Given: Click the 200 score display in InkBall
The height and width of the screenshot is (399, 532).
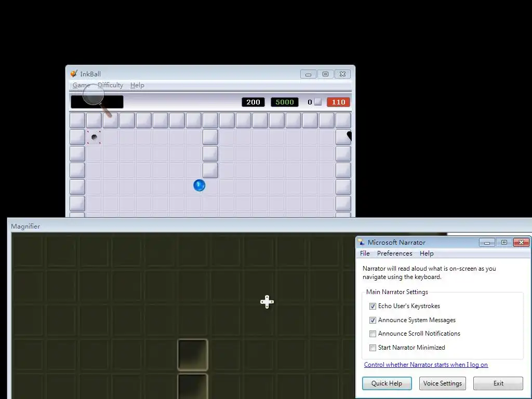Looking at the screenshot, I should pos(253,102).
